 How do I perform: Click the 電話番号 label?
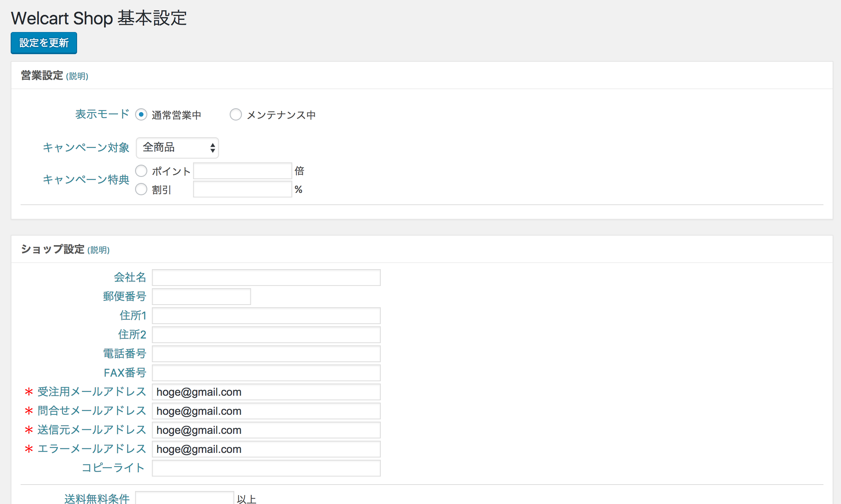(125, 354)
